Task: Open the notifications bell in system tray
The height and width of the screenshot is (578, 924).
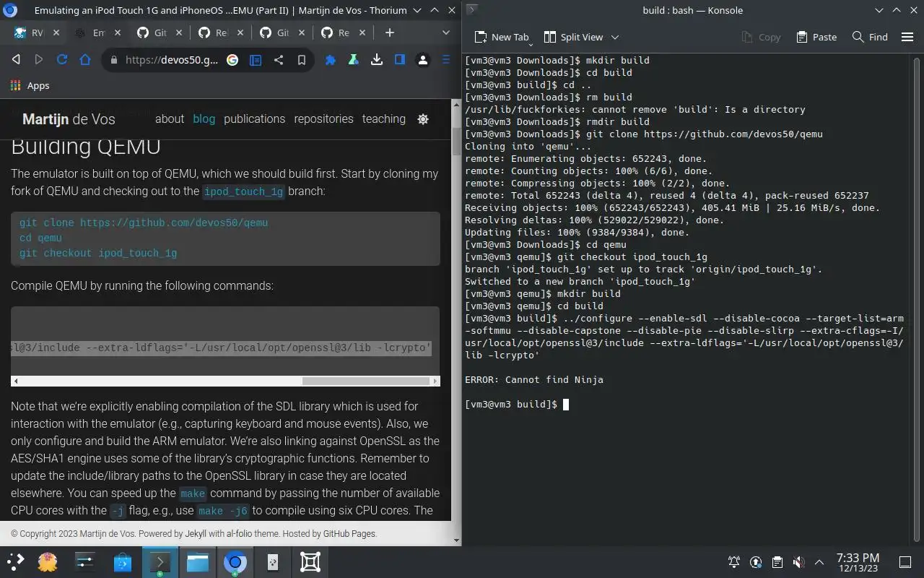Action: coord(734,562)
